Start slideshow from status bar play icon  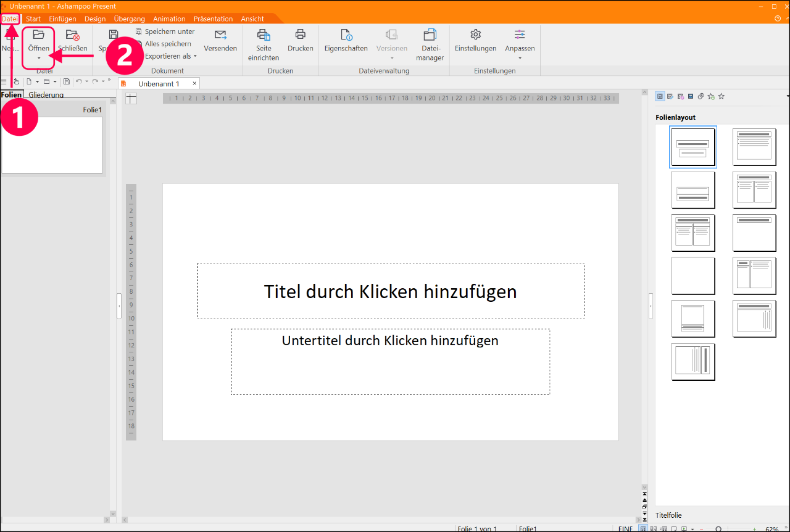tap(684, 529)
